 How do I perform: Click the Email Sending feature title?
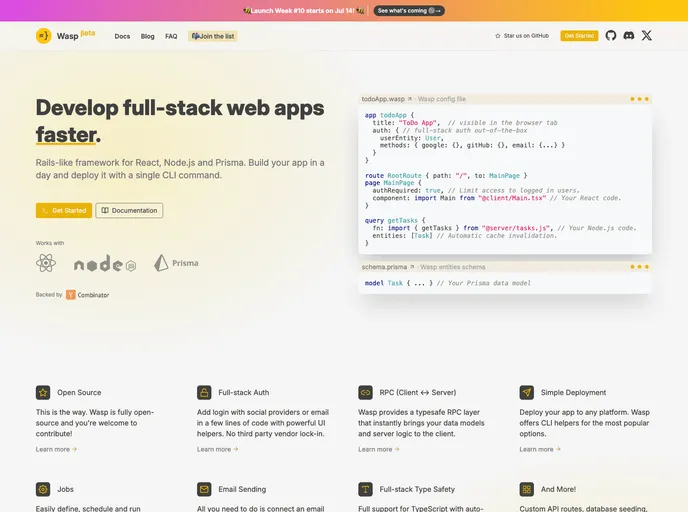coord(242,489)
